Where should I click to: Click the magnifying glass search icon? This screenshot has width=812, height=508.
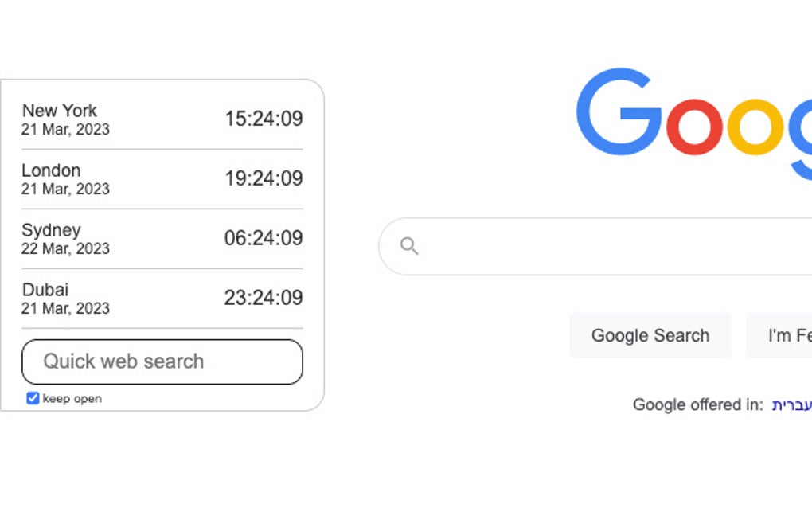coord(409,246)
